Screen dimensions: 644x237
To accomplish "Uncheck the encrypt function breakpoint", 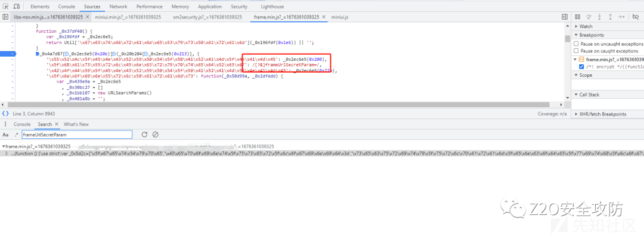I will [x=581, y=67].
